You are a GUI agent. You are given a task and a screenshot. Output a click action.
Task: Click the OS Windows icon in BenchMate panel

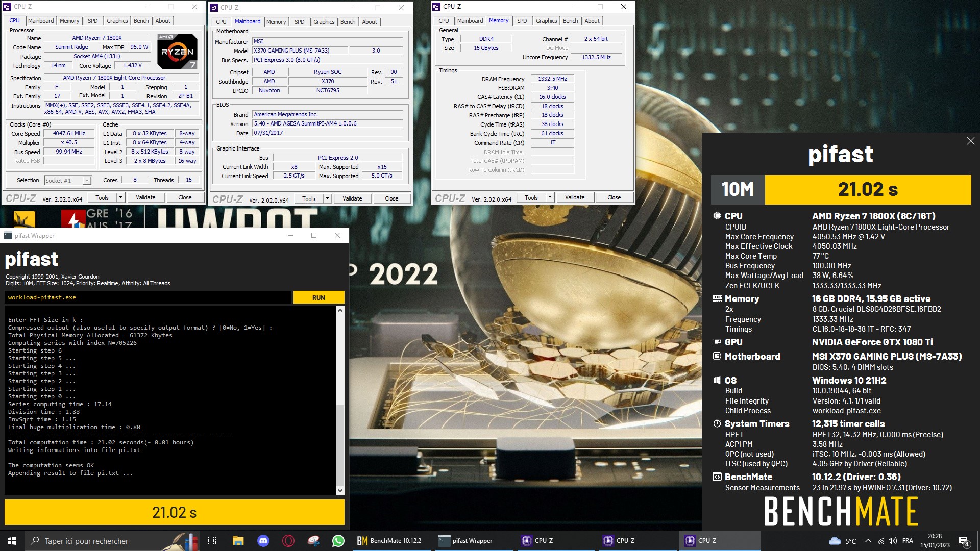point(717,380)
